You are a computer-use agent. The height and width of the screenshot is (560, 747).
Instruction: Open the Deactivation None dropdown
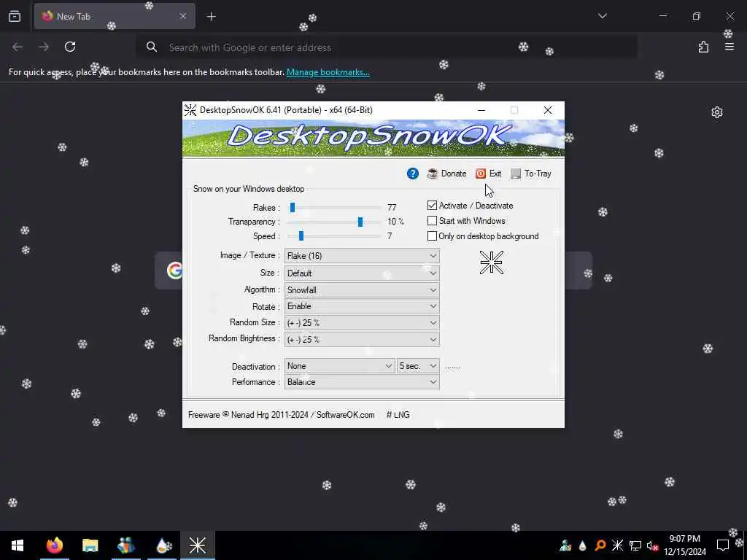coord(340,366)
